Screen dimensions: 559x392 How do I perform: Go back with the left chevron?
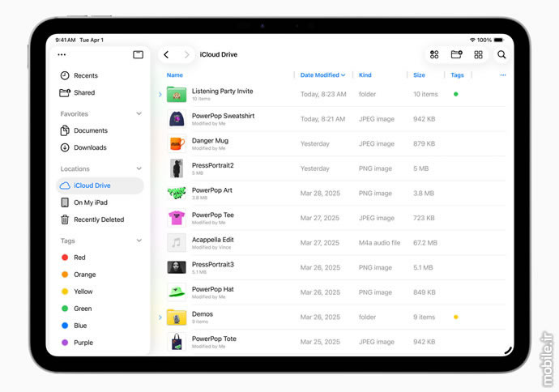(x=166, y=54)
